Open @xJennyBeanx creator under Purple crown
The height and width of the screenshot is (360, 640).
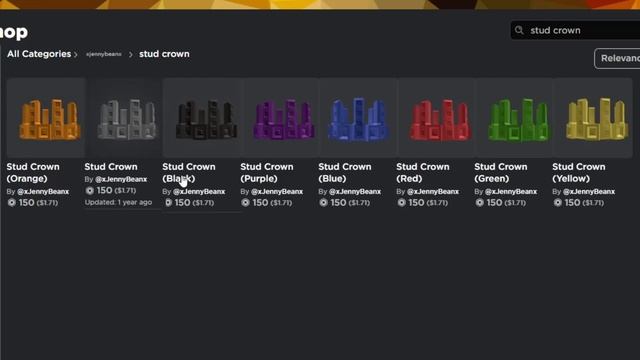[x=277, y=191]
